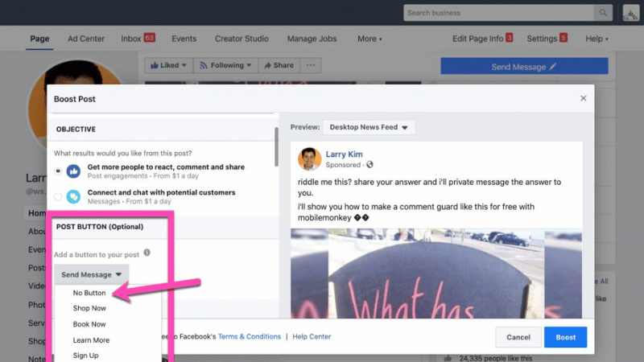Open the Ad Center tab
The image size is (644, 362).
(86, 39)
